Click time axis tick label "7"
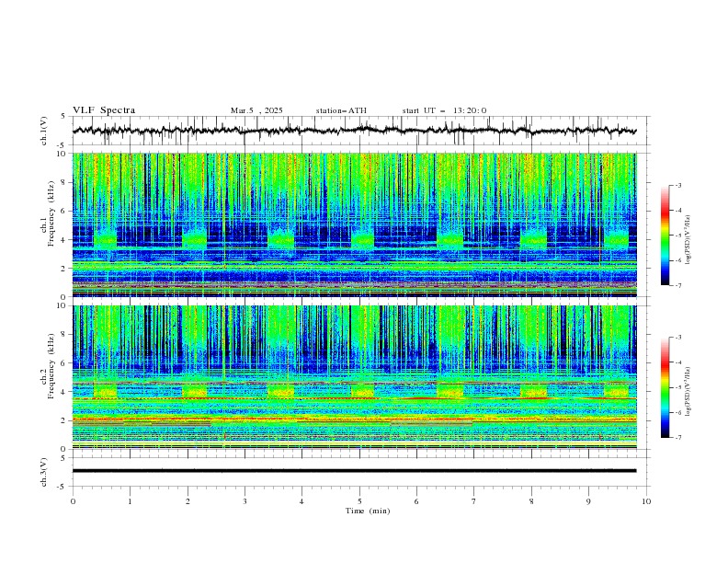 pos(474,501)
